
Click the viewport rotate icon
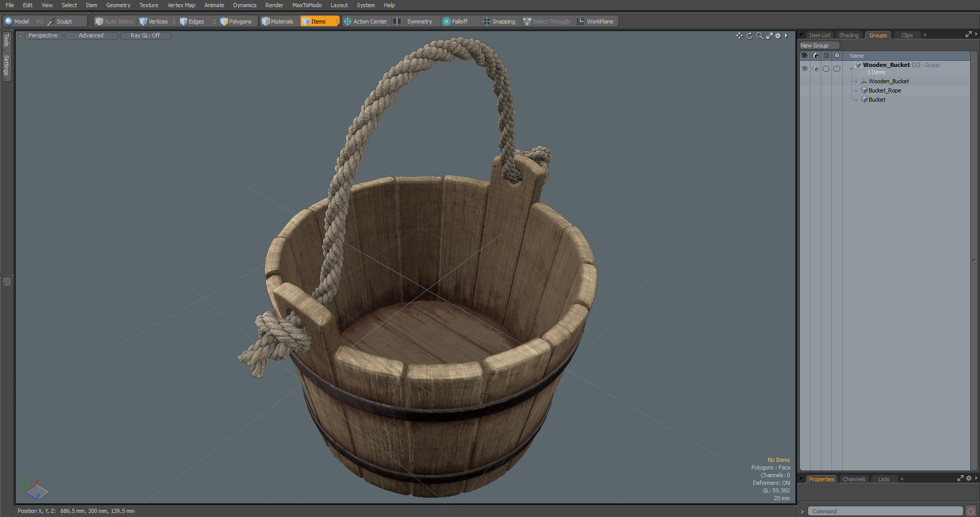tap(749, 36)
